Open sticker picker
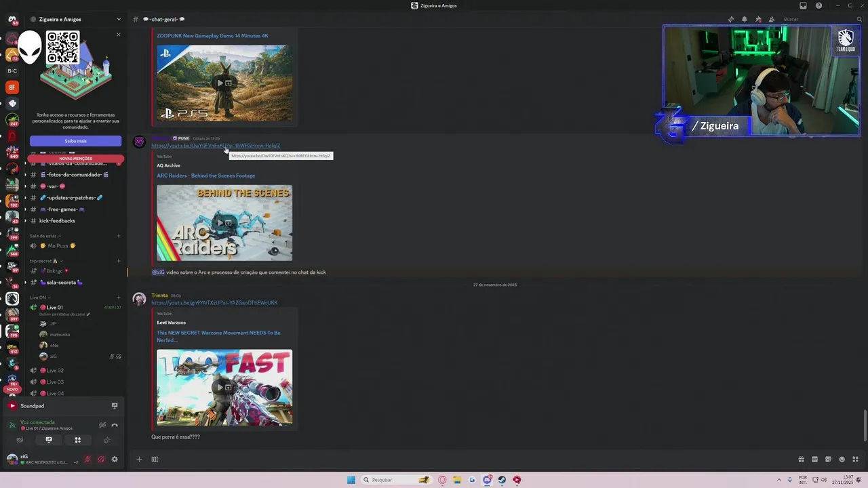 (x=828, y=460)
